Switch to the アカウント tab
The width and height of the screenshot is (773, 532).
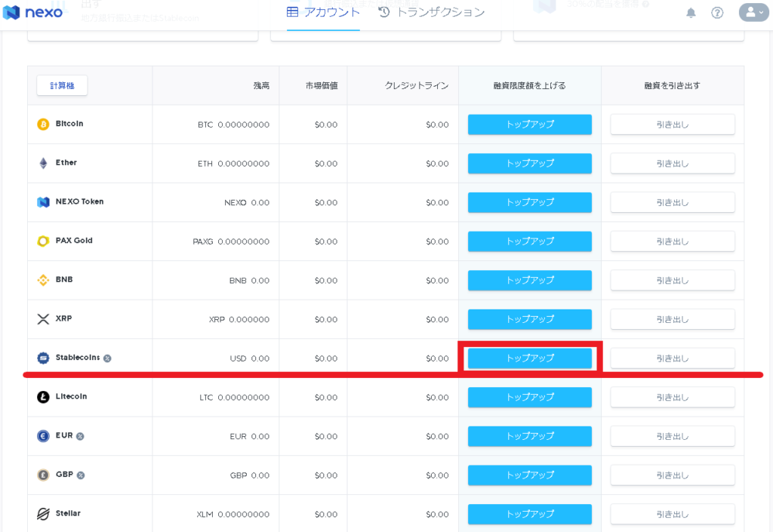323,12
